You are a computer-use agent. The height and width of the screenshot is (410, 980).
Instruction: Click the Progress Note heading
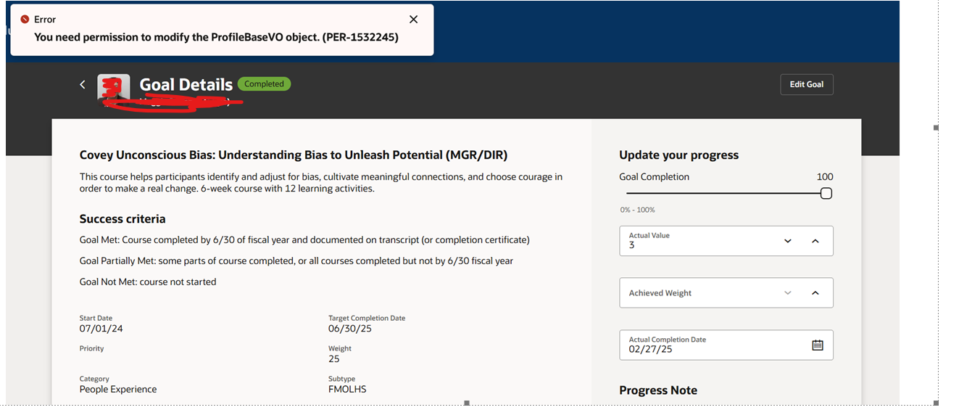pos(658,390)
